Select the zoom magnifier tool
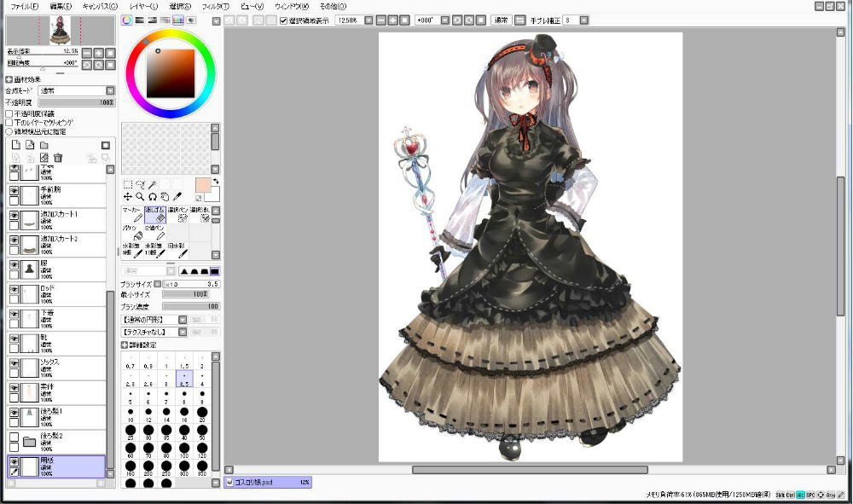The width and height of the screenshot is (853, 504). (x=140, y=196)
